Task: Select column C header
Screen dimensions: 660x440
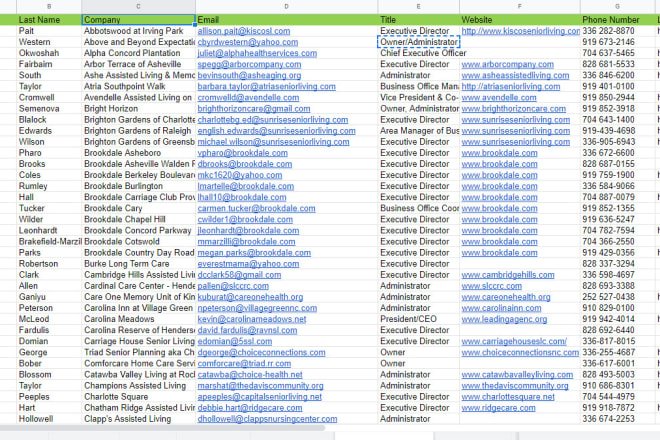Action: click(x=138, y=6)
